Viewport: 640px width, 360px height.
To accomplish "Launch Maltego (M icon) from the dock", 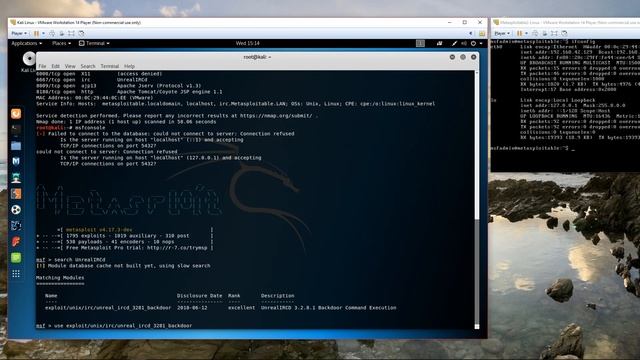I will 16,162.
